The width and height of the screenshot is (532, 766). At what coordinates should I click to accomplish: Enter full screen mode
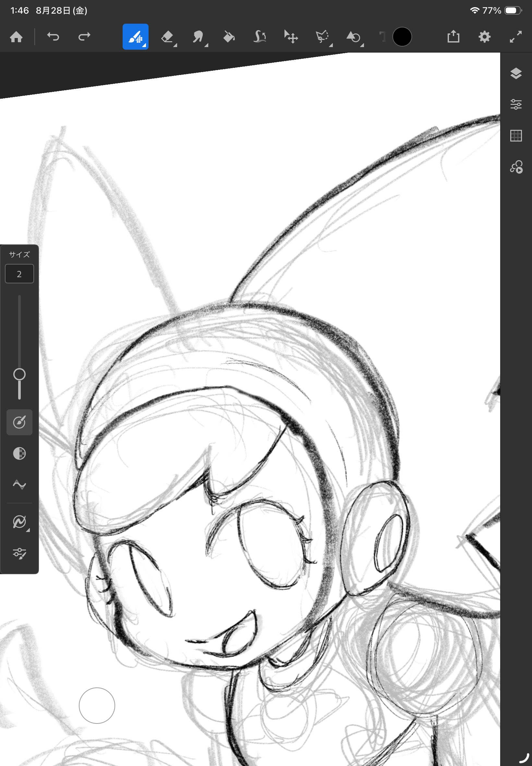click(516, 37)
